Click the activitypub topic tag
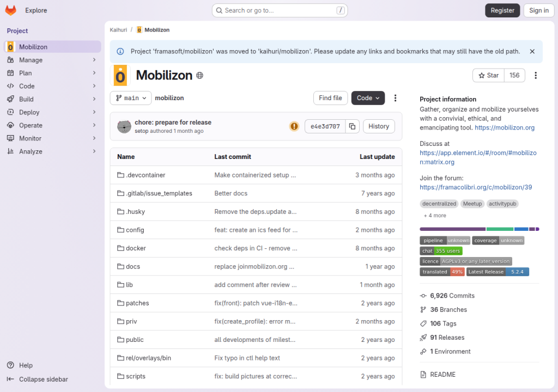Image resolution: width=558 pixels, height=392 pixels. 502,204
